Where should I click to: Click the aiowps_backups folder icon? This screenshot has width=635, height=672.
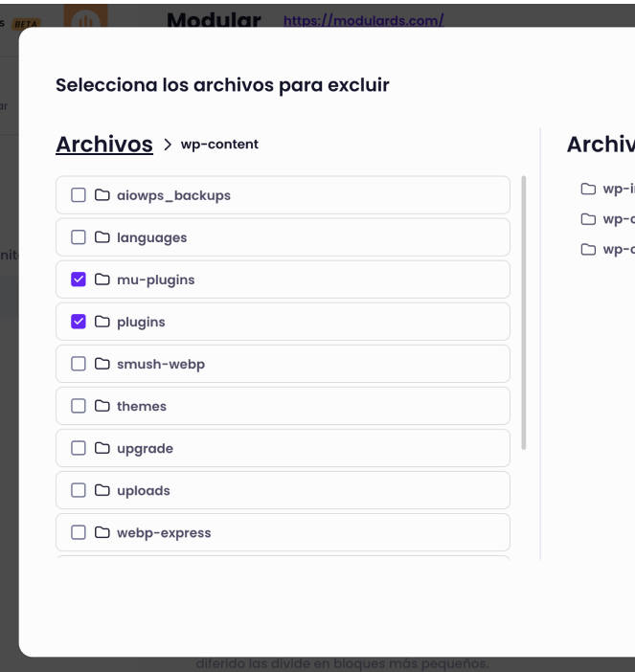coord(102,195)
